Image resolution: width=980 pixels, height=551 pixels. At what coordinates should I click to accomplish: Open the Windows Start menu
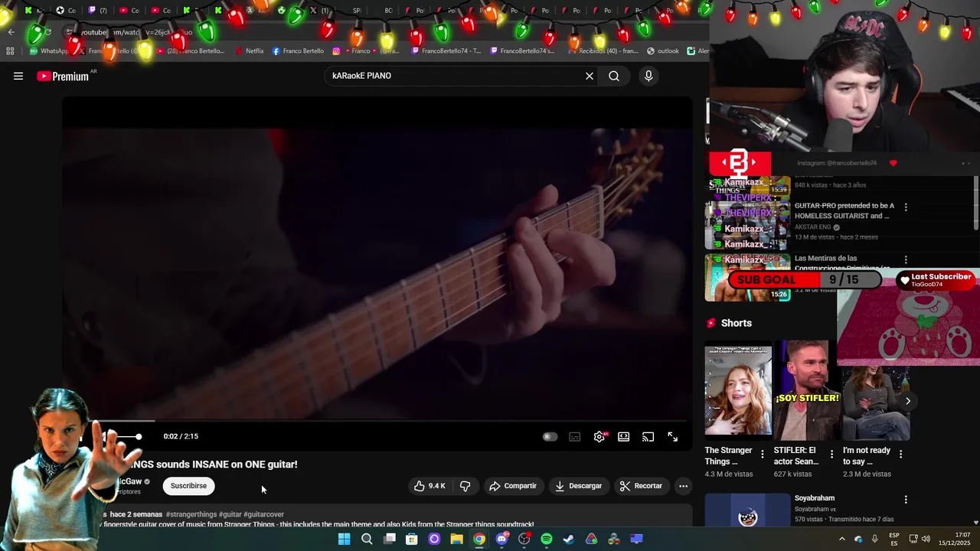[345, 539]
